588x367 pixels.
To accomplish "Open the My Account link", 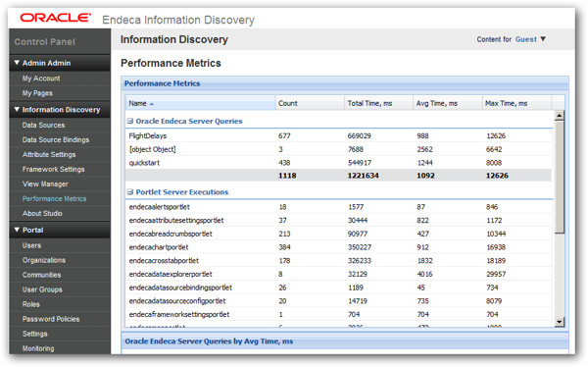I will [41, 79].
